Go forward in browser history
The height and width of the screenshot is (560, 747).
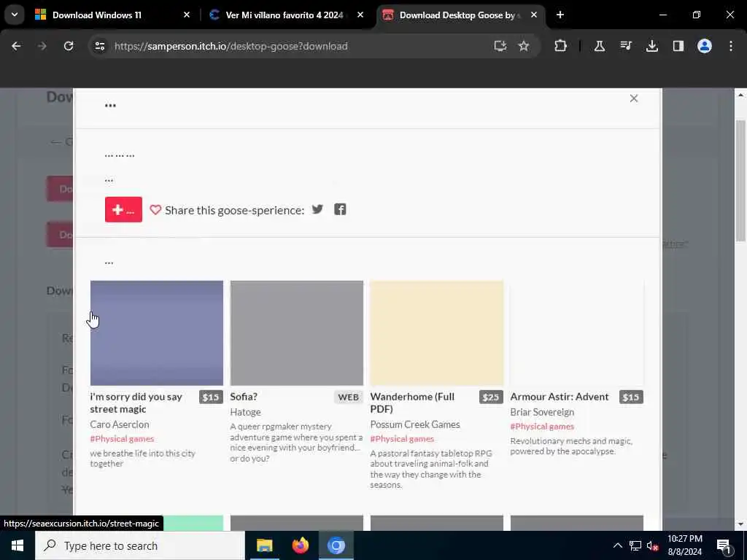[42, 46]
